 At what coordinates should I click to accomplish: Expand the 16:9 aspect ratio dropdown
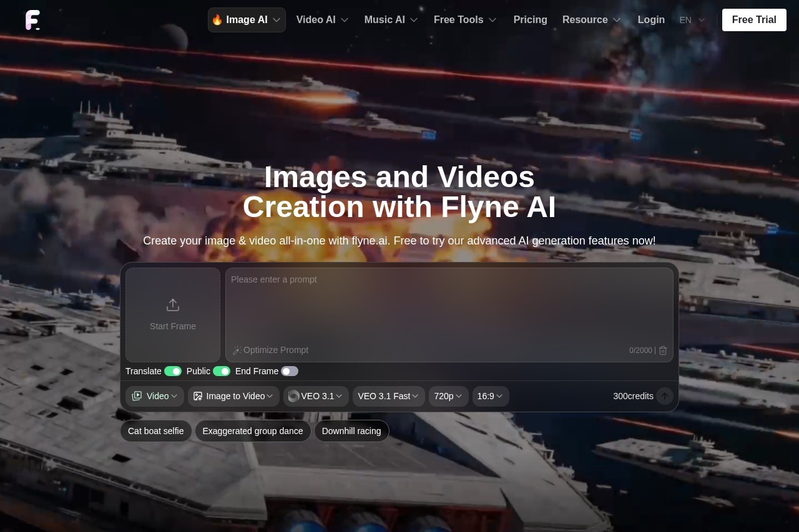[x=490, y=396]
